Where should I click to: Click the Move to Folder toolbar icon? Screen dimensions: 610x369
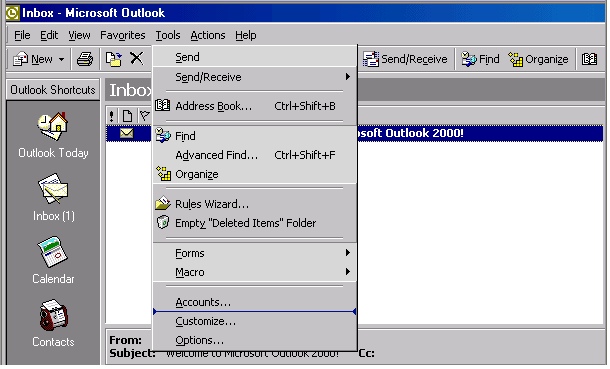114,59
